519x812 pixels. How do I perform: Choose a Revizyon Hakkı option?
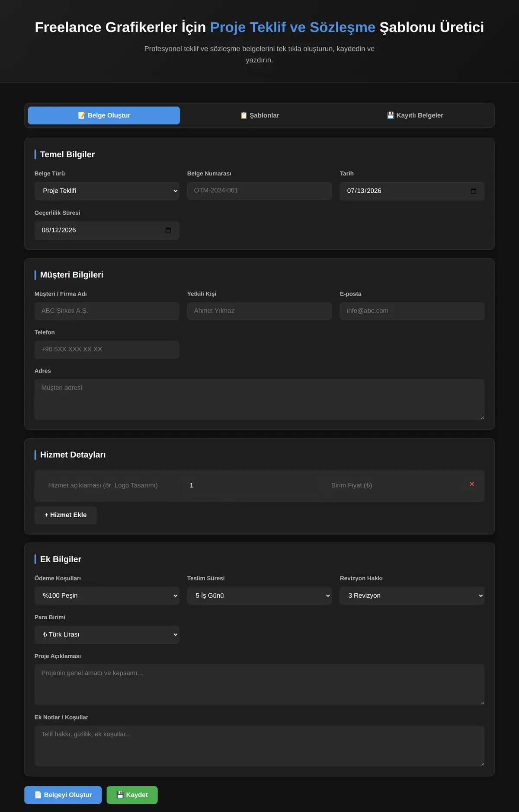click(412, 595)
